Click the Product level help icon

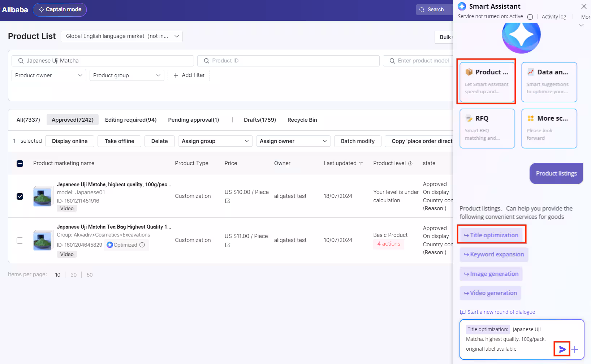pos(410,164)
